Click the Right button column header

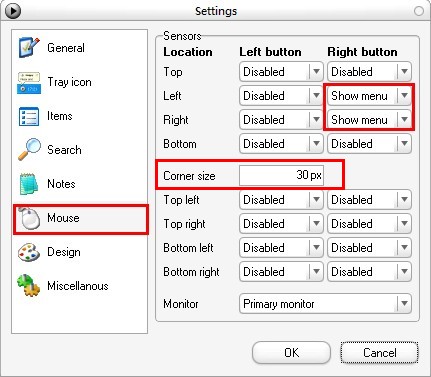pyautogui.click(x=362, y=52)
